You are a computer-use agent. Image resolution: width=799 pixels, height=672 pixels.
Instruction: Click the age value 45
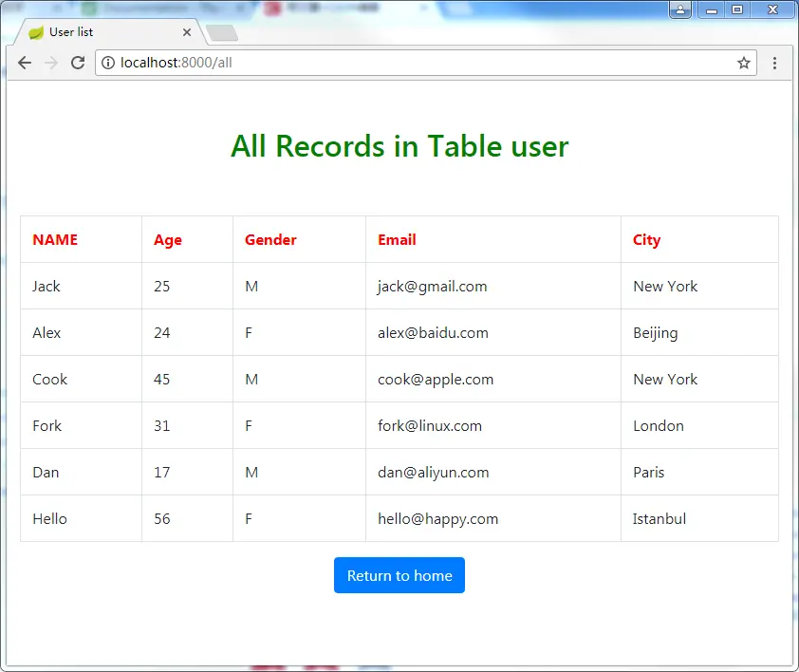coord(162,380)
